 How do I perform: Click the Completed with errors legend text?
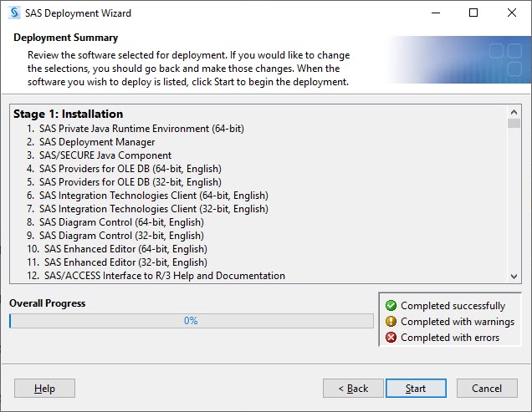(x=450, y=338)
